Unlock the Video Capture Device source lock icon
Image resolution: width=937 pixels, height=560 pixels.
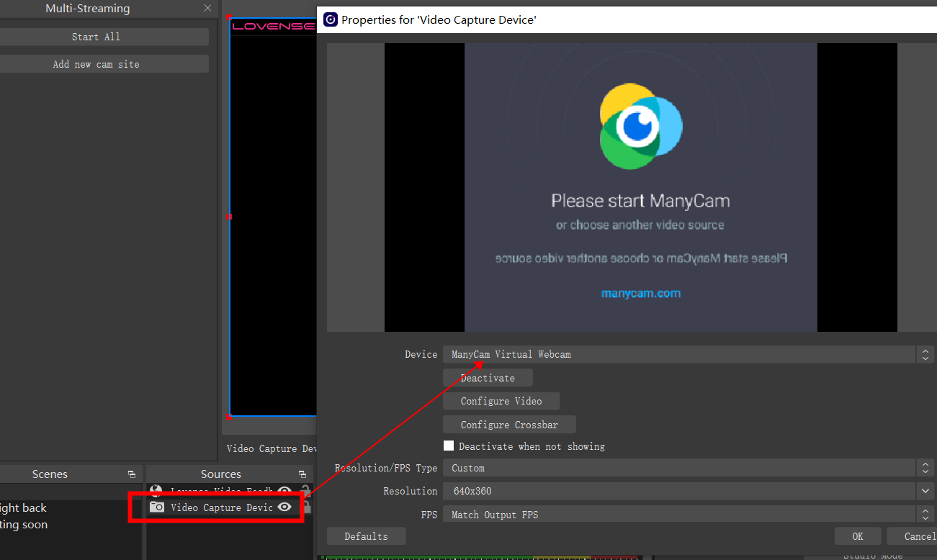click(306, 507)
